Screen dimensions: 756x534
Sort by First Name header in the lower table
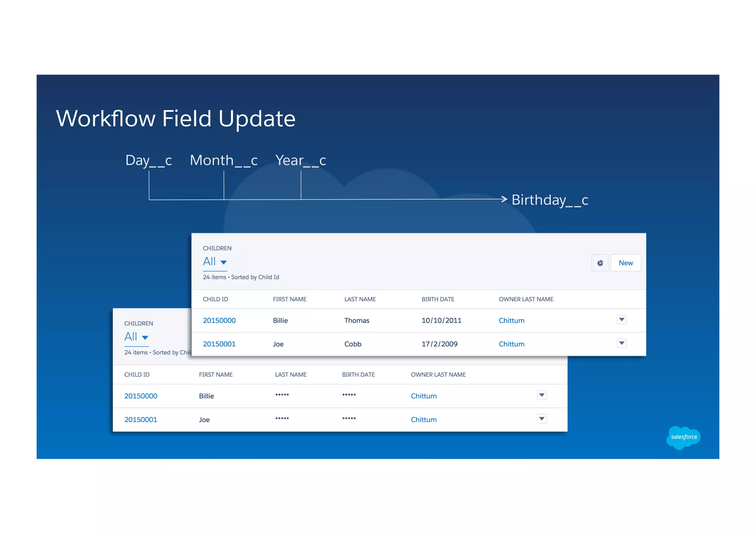216,375
